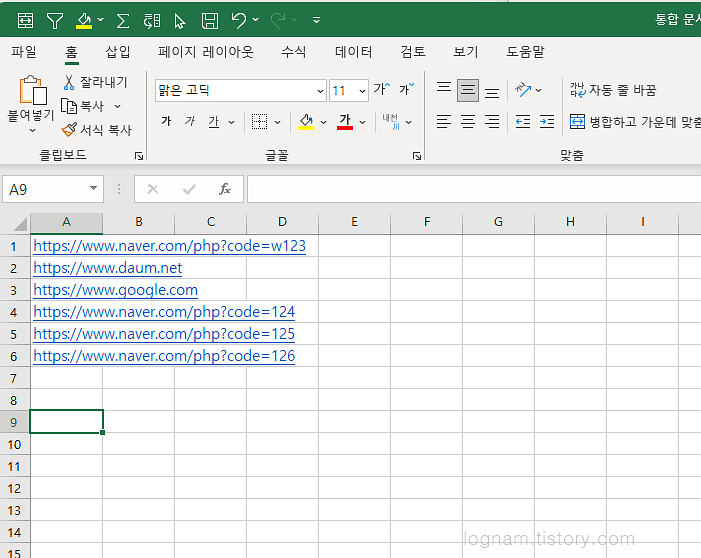Align cell text to the left

click(x=443, y=122)
